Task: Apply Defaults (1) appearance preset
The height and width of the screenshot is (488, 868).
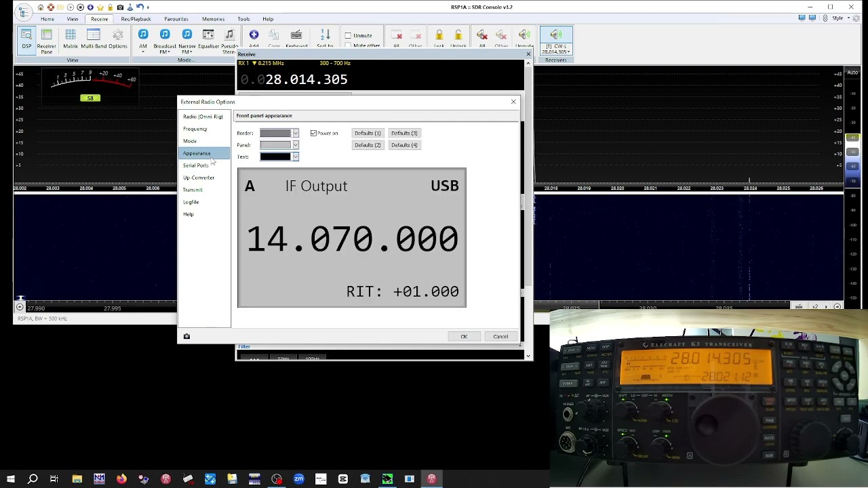Action: click(368, 133)
